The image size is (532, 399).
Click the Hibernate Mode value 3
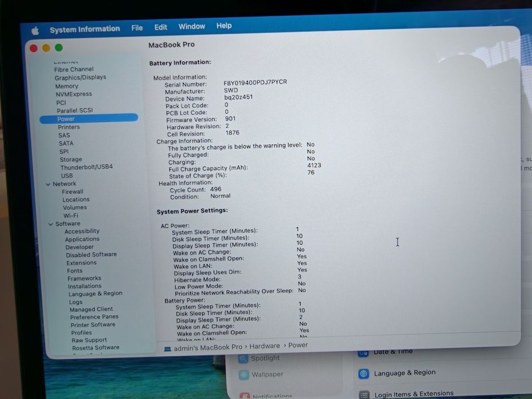click(299, 276)
